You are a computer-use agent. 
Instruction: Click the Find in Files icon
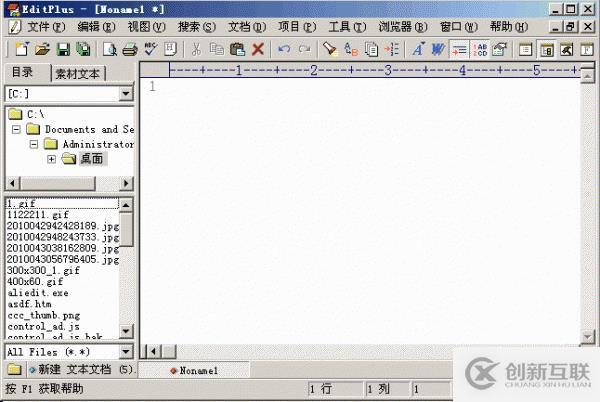(372, 49)
